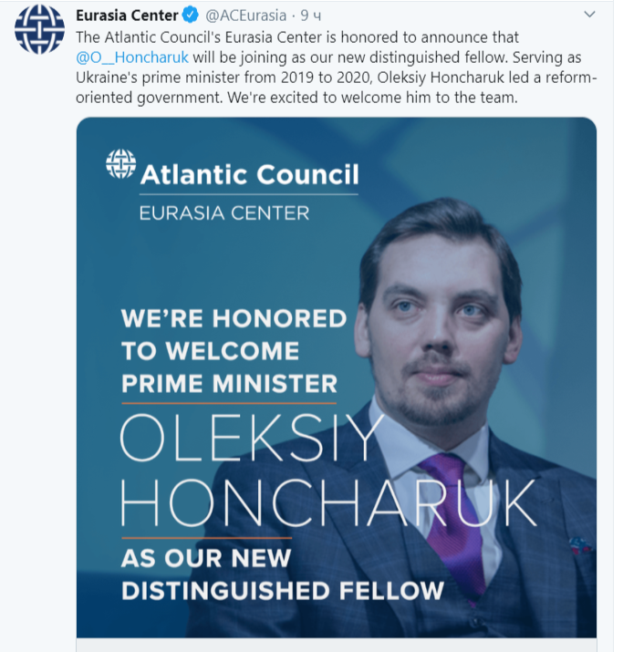Open the @O__Honcharuk mention link
Screen dimensions: 644x652
[132, 57]
